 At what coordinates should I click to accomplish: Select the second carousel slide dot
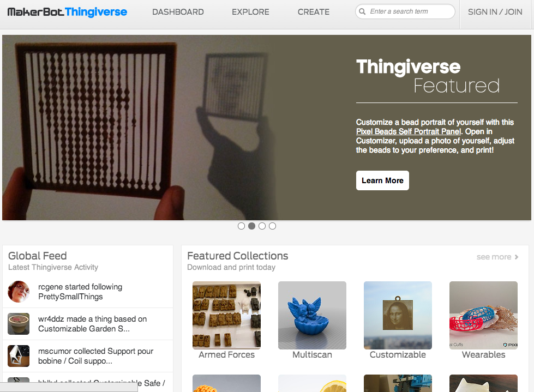coord(251,226)
